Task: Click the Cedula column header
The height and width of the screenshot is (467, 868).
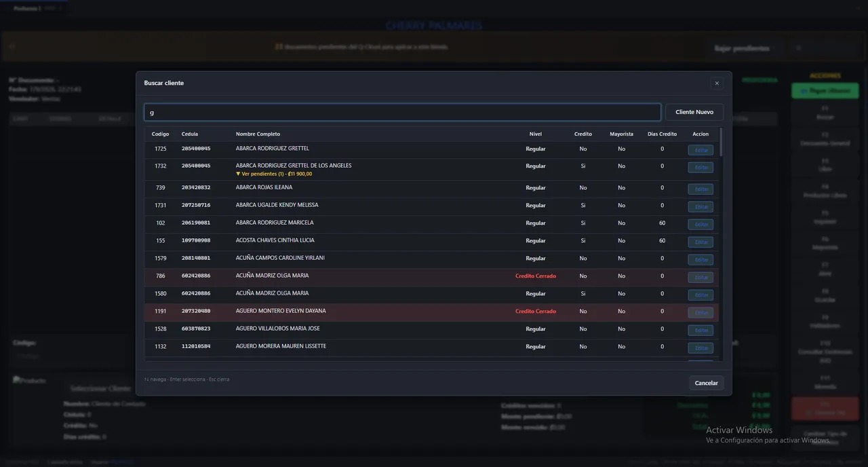Action: tap(190, 134)
